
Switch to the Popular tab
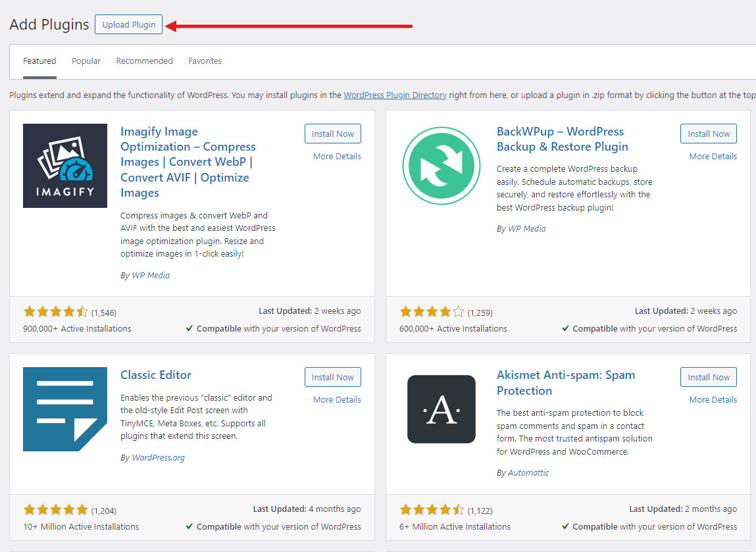point(86,61)
